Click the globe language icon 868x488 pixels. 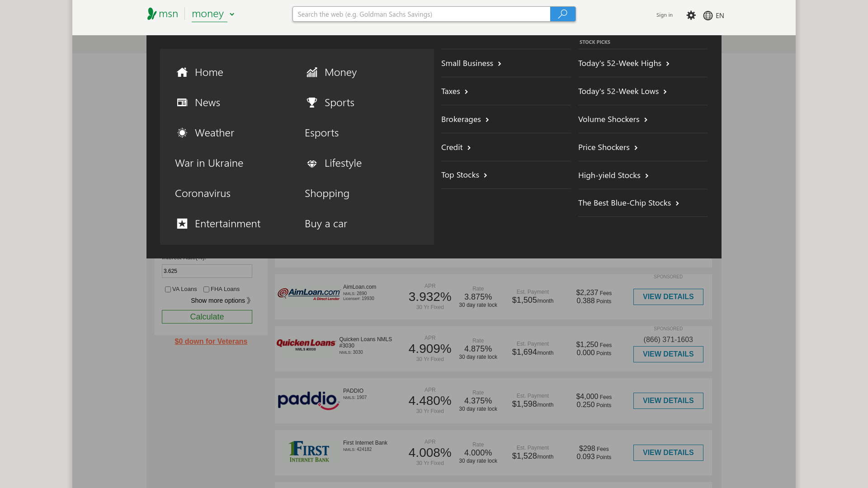click(708, 16)
